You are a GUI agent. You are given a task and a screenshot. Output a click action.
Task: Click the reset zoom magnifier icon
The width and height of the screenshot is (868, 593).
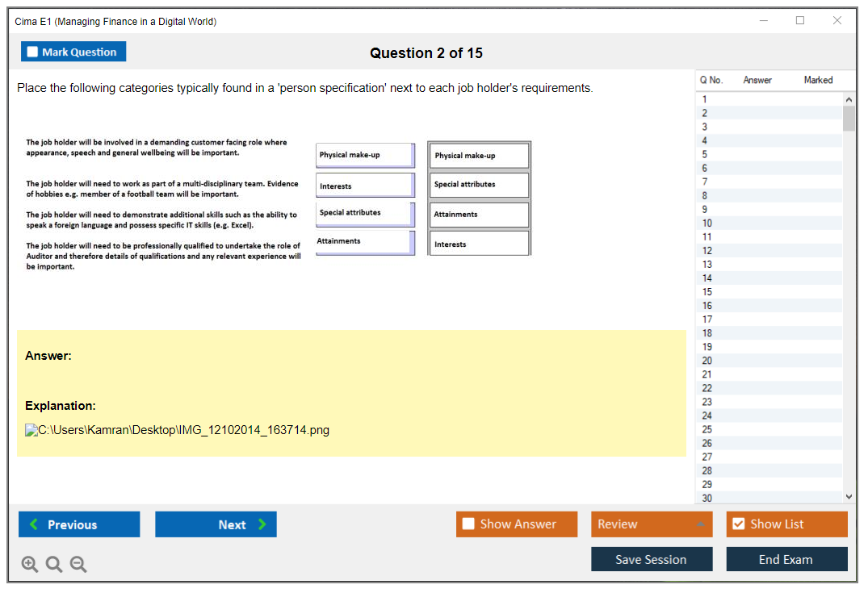coord(54,565)
